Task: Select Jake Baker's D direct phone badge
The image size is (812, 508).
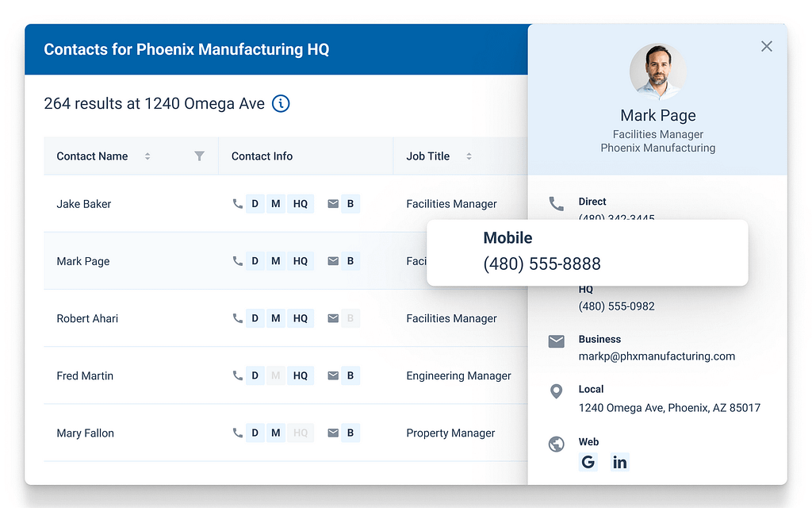Action: tap(255, 204)
